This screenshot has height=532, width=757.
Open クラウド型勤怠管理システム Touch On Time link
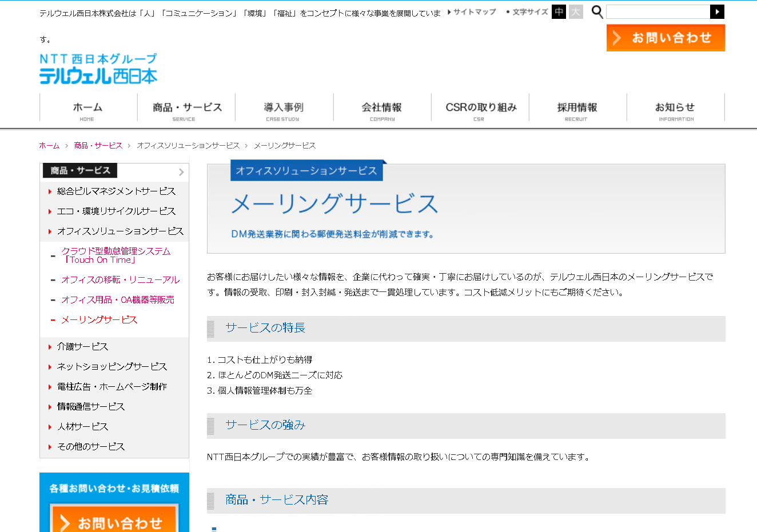116,255
